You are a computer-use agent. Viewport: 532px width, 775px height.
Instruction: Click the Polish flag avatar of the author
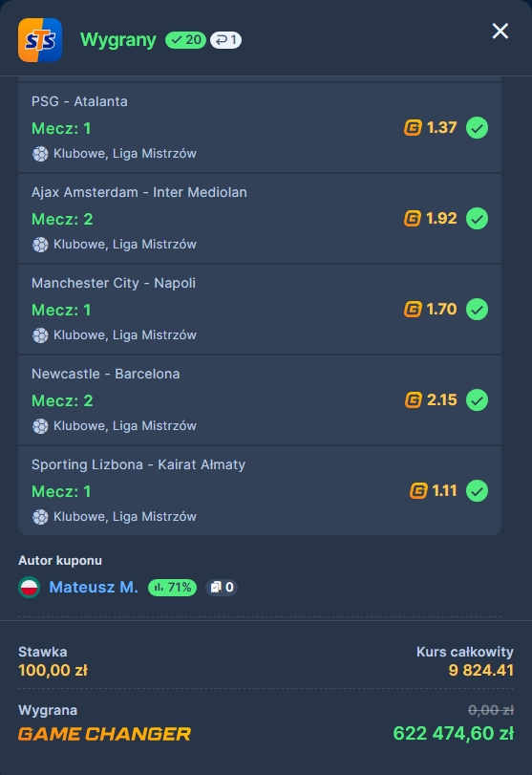[30, 587]
